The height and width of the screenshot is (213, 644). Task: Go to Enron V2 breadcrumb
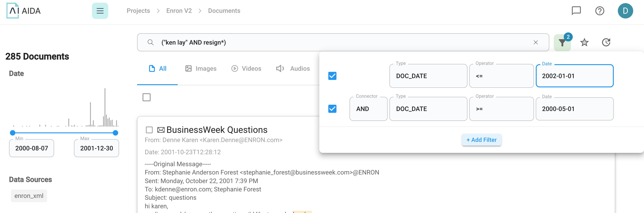[179, 11]
